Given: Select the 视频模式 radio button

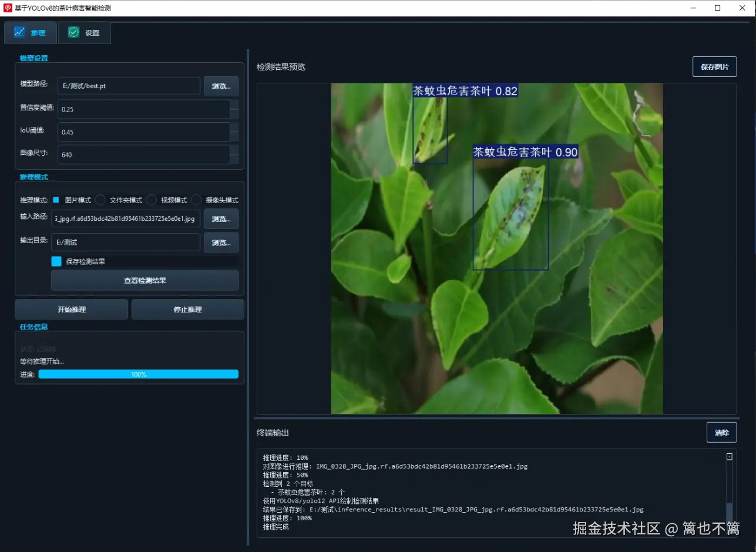Looking at the screenshot, I should (x=152, y=200).
